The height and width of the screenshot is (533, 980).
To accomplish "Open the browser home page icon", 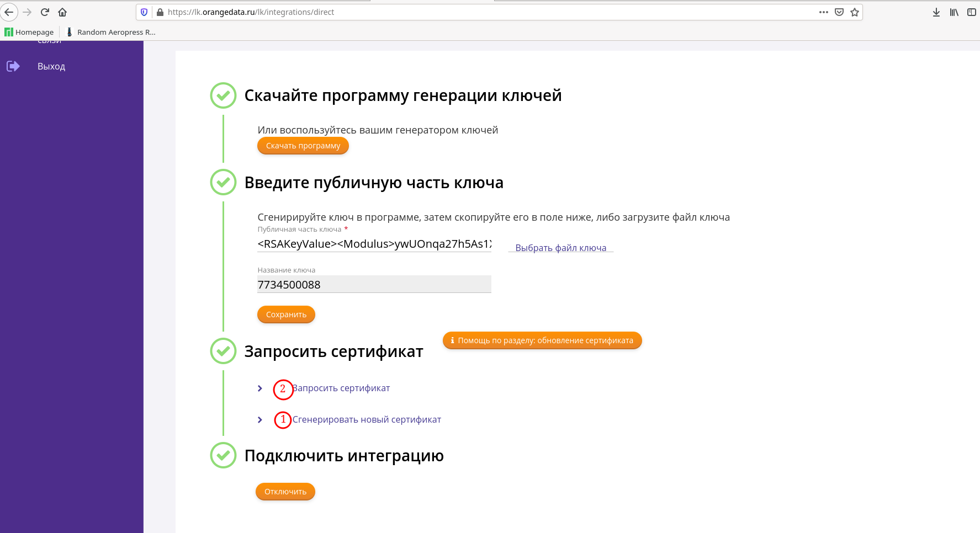I will click(62, 12).
